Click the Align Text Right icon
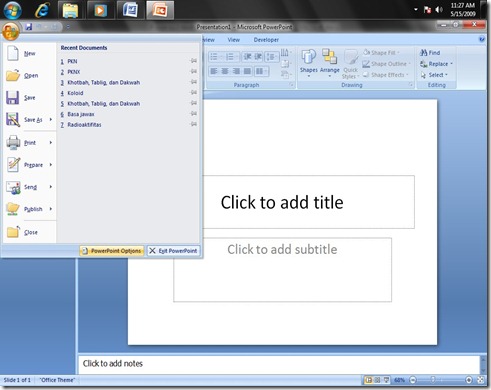This screenshot has height=390, width=491. coord(236,71)
